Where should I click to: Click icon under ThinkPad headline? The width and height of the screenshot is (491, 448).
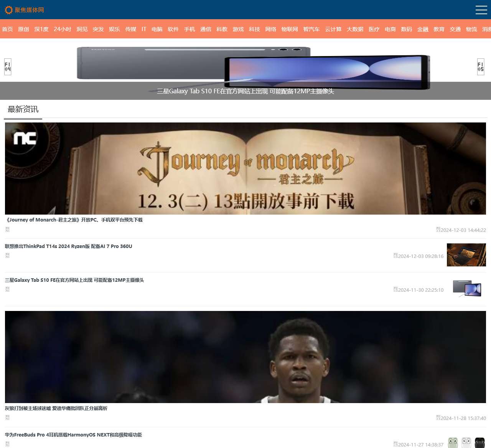7,256
